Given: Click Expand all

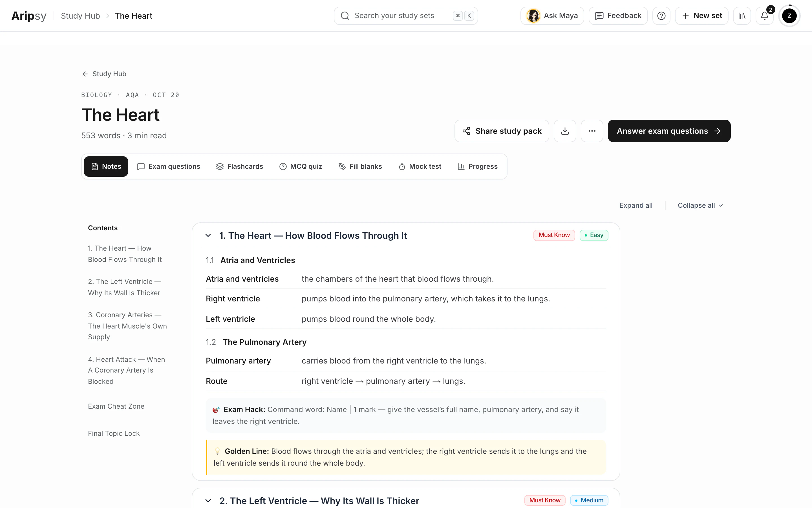Looking at the screenshot, I should 636,205.
